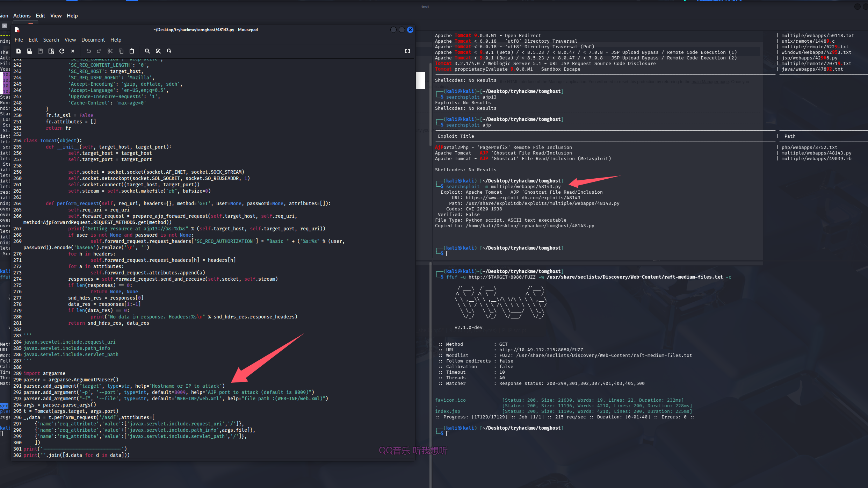Create a new document in Mousepad

19,51
